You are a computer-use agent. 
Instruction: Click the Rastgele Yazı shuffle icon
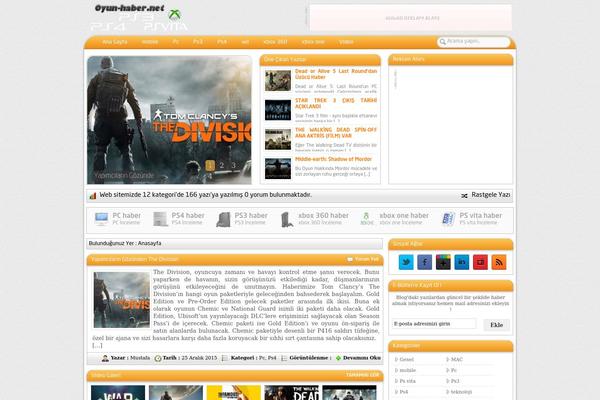[x=464, y=196]
